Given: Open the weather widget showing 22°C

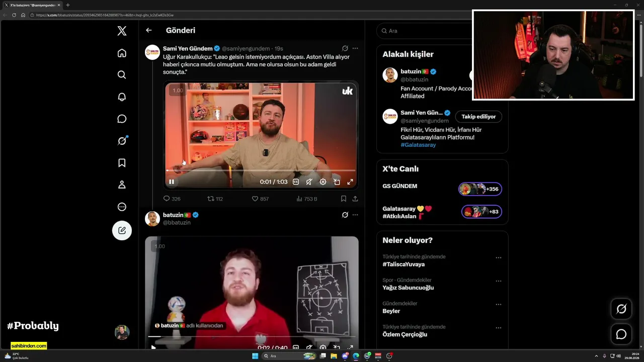Looking at the screenshot, I should click(16, 356).
